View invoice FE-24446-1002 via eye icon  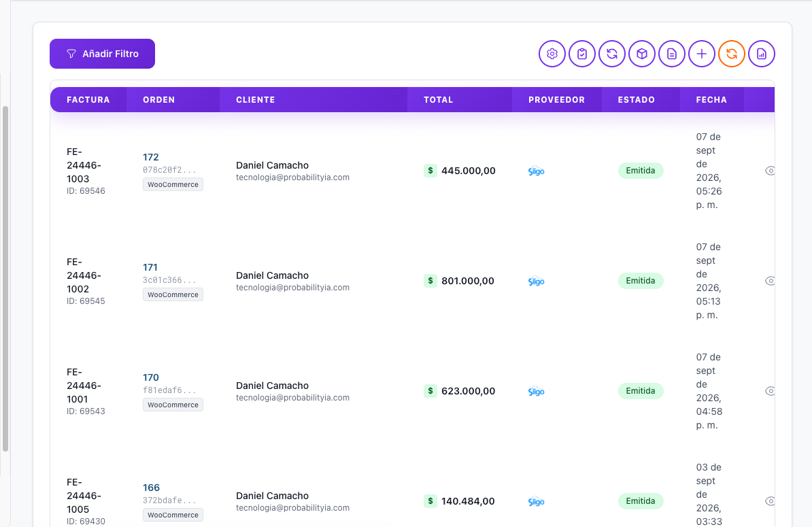pos(770,281)
